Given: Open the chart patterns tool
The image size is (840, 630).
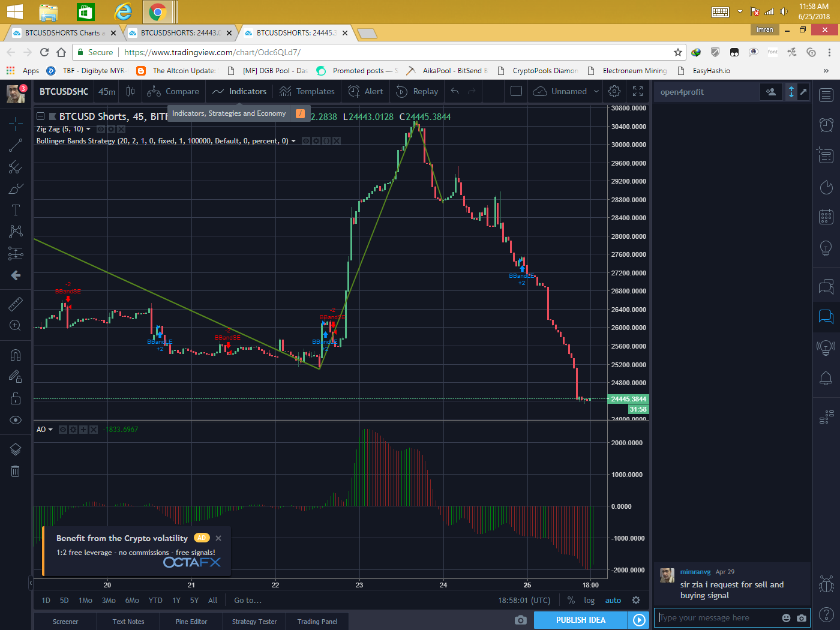Looking at the screenshot, I should click(16, 232).
